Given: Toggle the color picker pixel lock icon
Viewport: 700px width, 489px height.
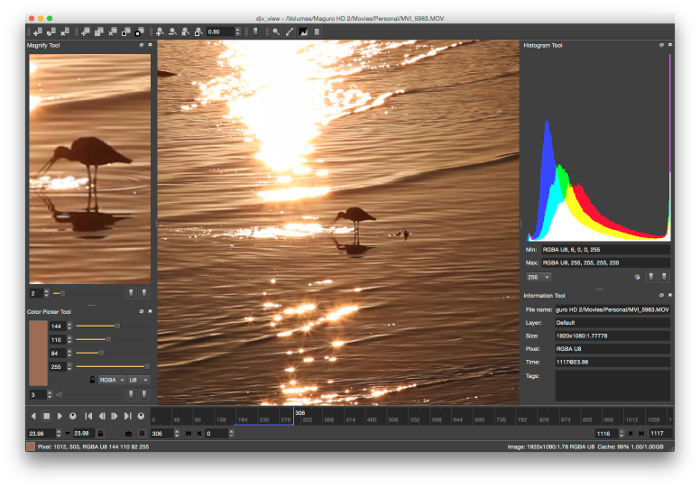Looking at the screenshot, I should 92,380.
